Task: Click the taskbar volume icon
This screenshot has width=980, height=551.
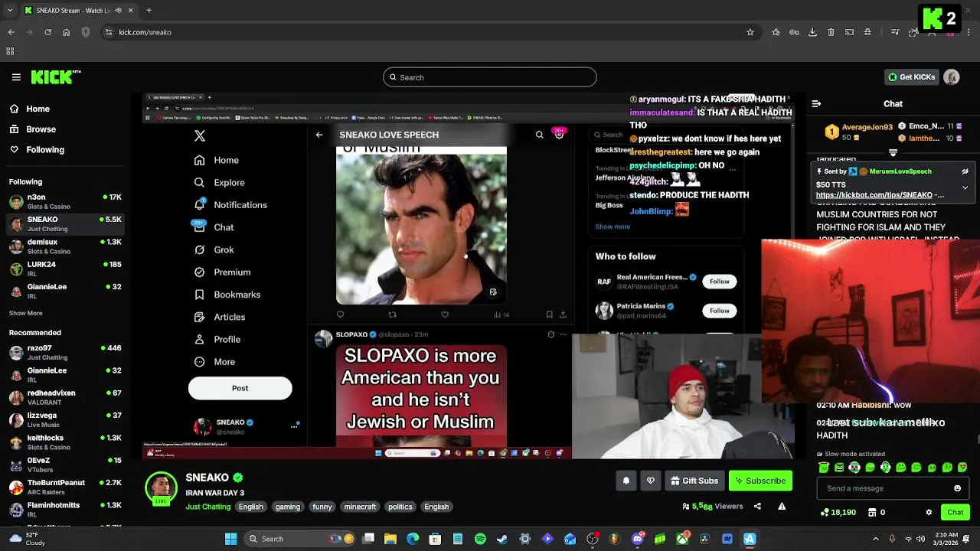Action: [x=920, y=539]
